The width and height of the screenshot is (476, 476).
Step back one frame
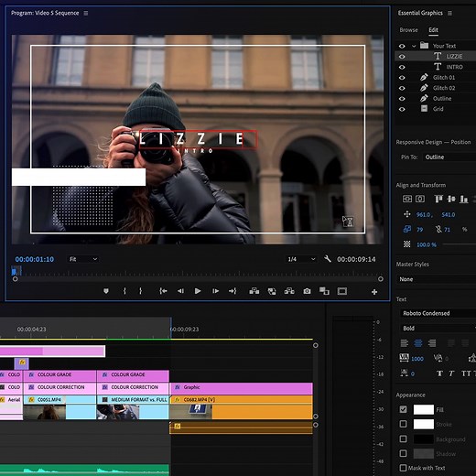click(x=180, y=291)
